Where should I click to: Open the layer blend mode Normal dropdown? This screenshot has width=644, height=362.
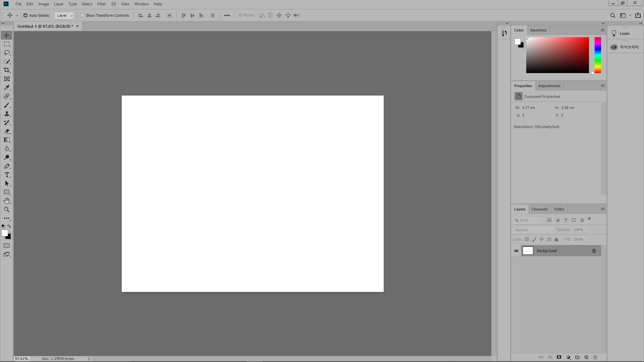click(x=533, y=230)
